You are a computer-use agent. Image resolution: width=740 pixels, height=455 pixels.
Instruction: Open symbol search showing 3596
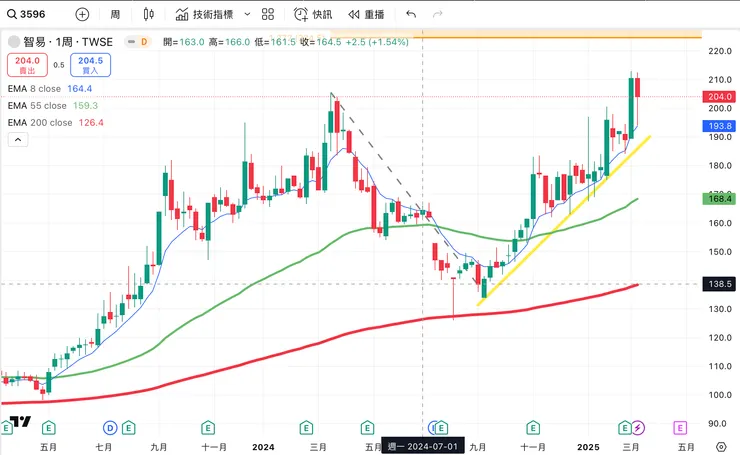click(x=26, y=14)
